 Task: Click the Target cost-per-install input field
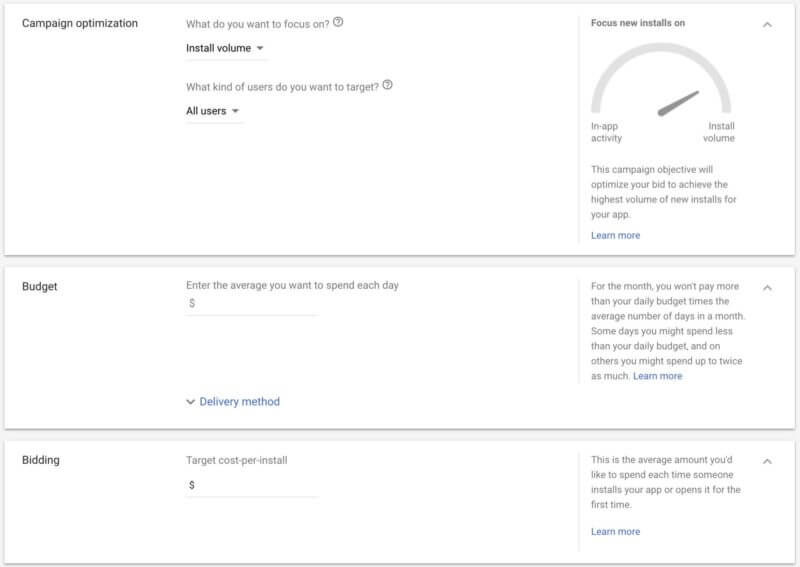pyautogui.click(x=252, y=485)
